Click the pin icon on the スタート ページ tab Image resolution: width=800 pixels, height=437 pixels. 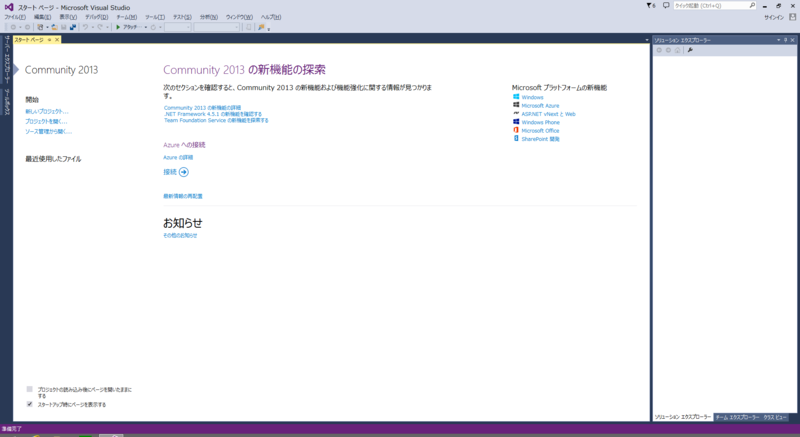click(49, 40)
